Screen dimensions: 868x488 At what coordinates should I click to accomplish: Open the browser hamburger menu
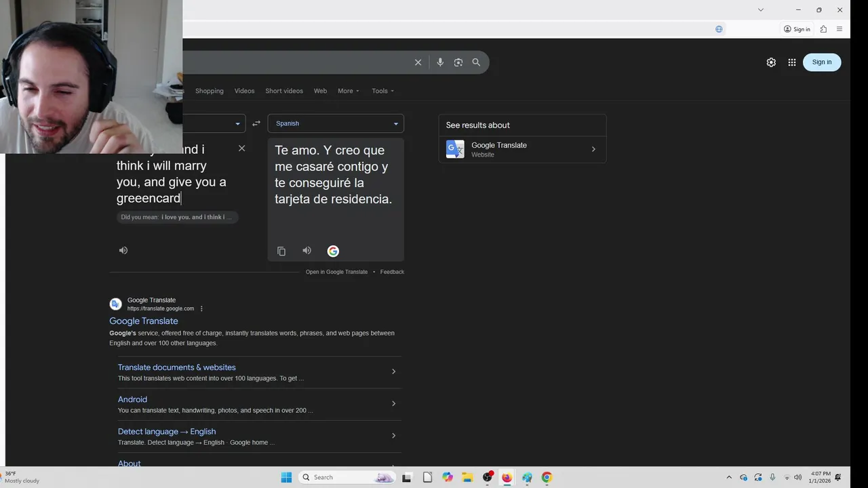[x=840, y=29]
